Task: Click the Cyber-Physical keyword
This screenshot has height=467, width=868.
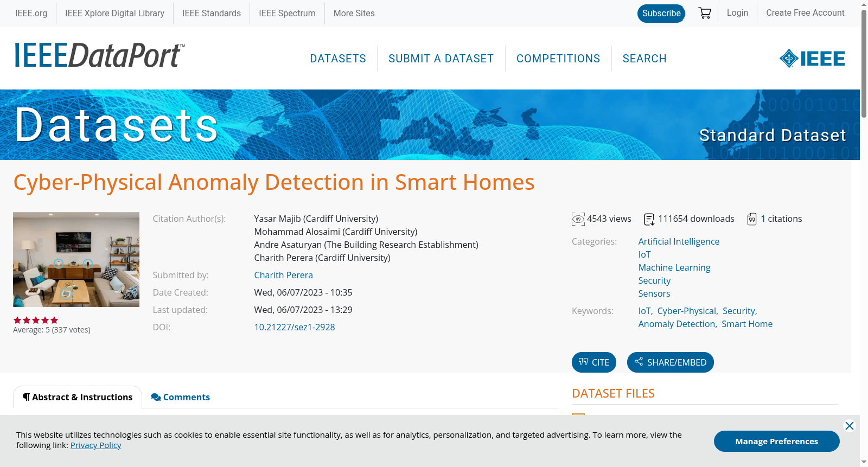Action: 687,311
